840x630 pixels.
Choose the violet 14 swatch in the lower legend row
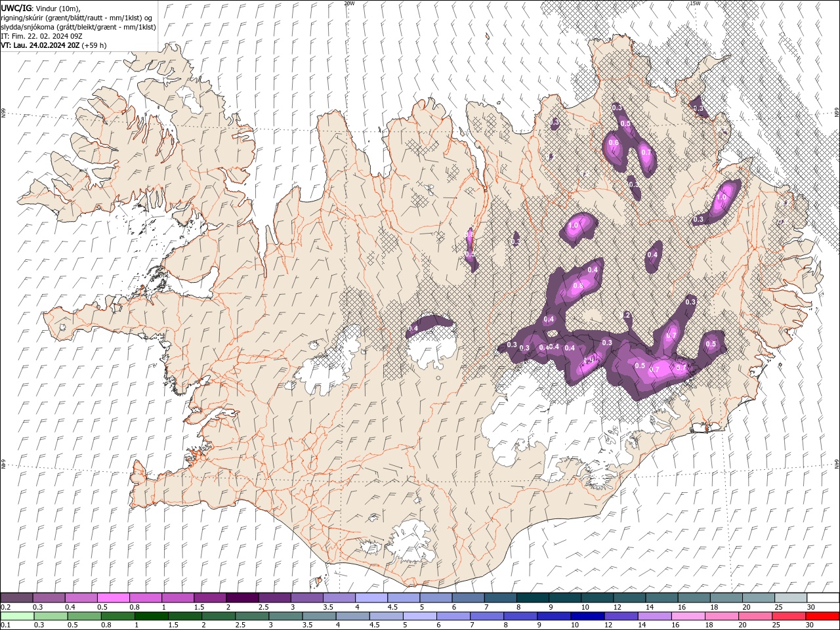click(654, 616)
